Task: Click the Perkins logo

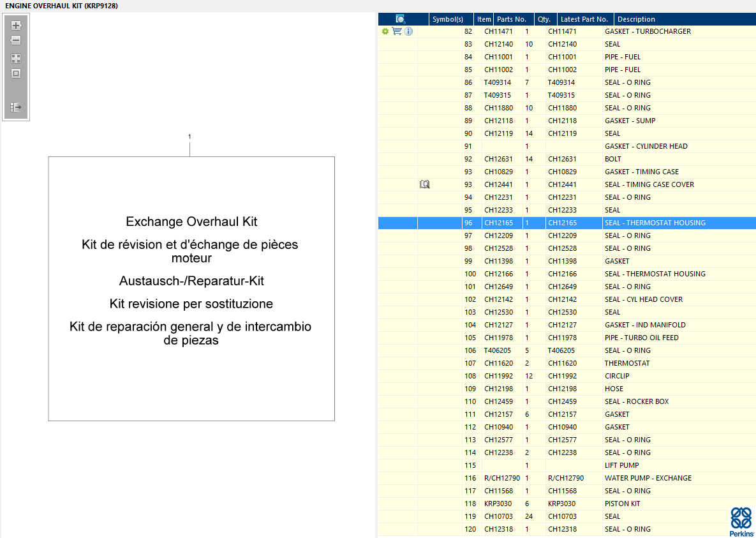Action: point(741,521)
